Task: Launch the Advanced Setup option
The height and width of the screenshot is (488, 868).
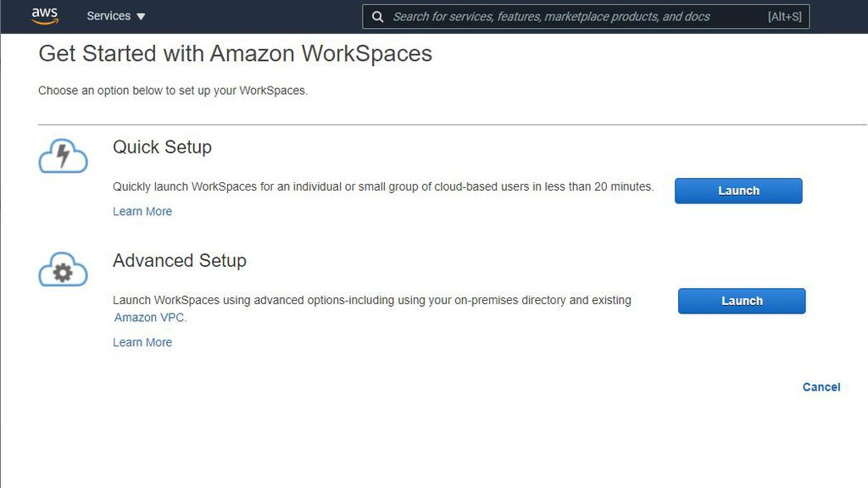Action: 741,301
